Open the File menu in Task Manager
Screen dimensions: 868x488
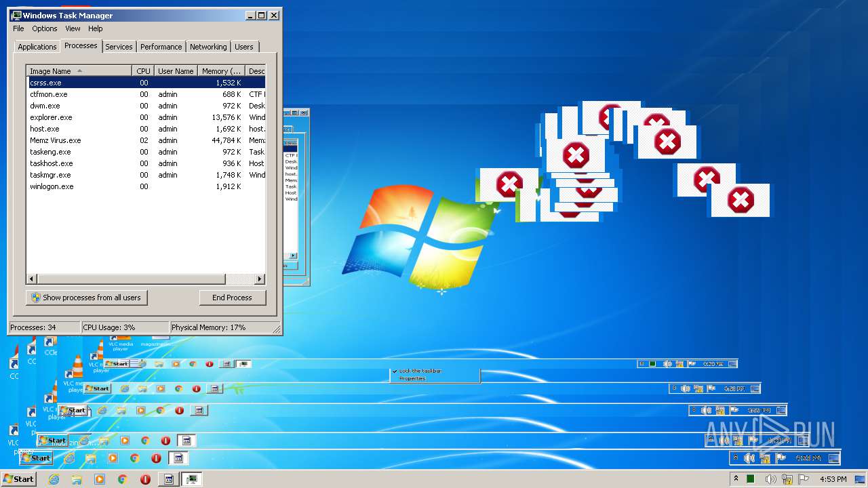click(18, 28)
